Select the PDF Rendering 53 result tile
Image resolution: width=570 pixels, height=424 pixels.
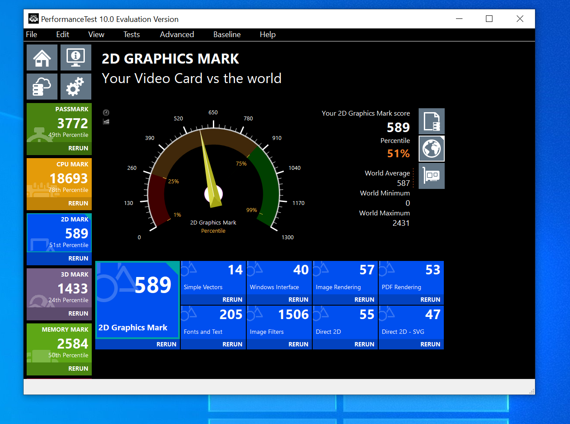click(x=411, y=277)
